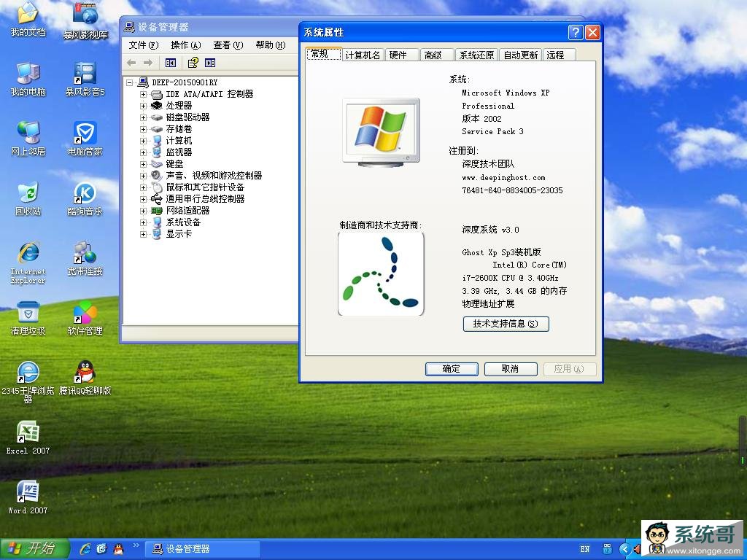Switch to the 高级 tab

click(x=436, y=55)
